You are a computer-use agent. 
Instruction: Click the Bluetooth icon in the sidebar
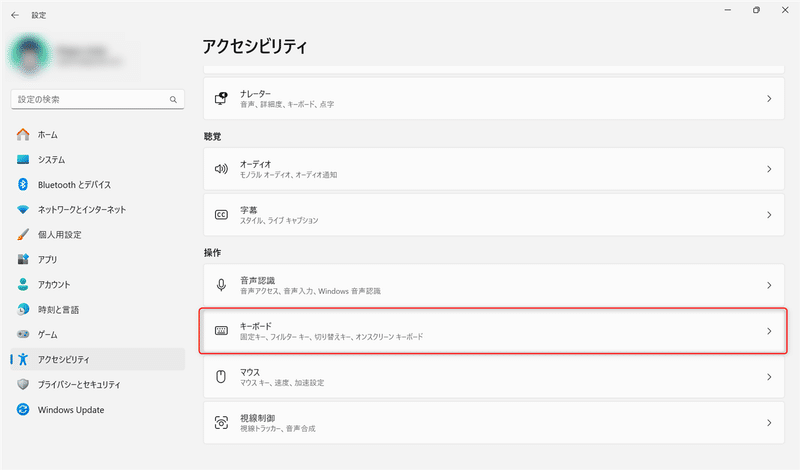(x=22, y=184)
